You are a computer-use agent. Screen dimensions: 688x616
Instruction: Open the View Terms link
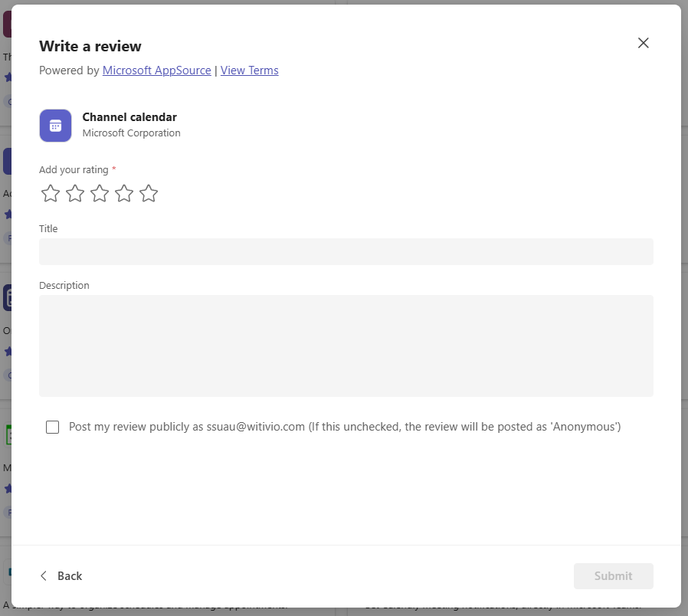249,70
